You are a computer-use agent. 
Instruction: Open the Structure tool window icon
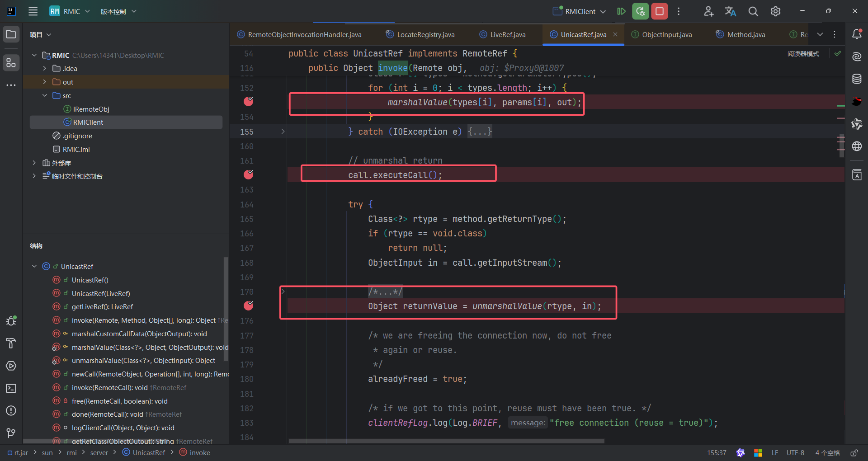pos(11,63)
